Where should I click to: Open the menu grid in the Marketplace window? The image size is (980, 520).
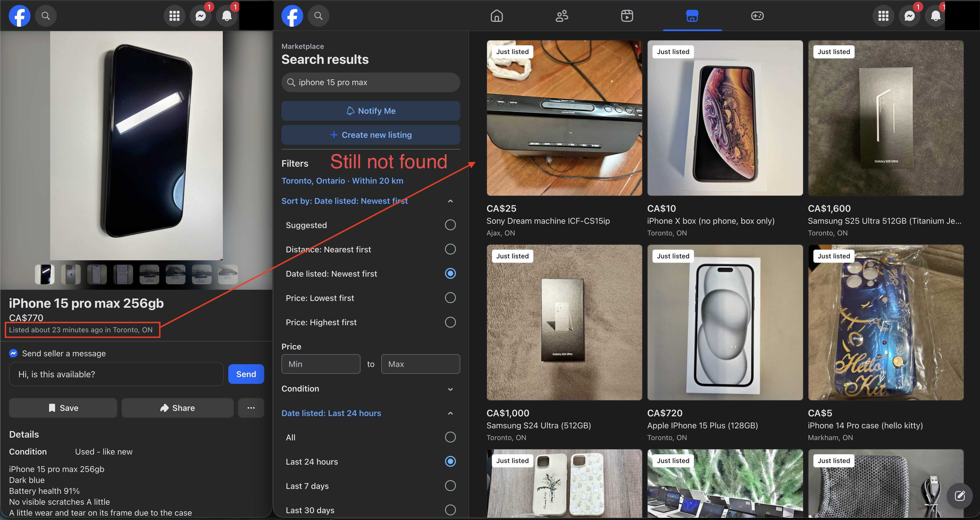click(883, 16)
